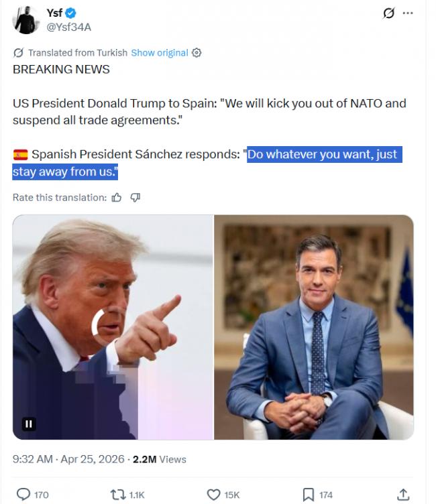Click the blue verified badge next to Ysf
Image resolution: width=436 pixels, height=504 pixels.
click(x=71, y=13)
